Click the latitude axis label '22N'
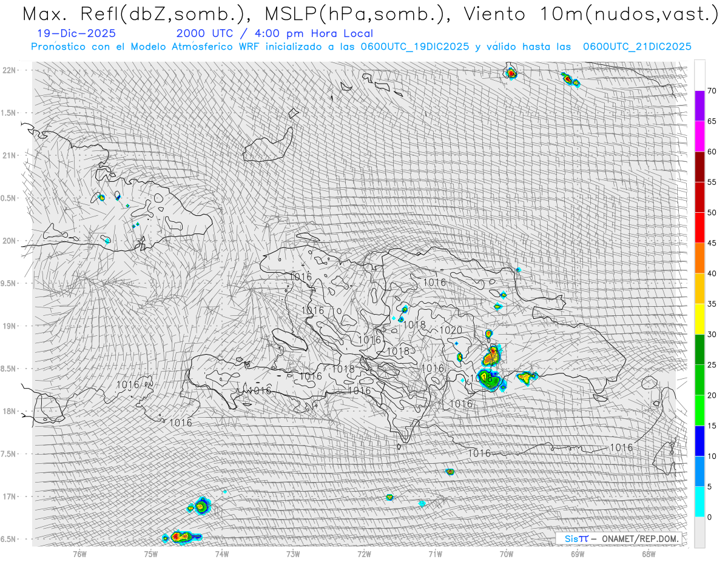 coord(9,70)
